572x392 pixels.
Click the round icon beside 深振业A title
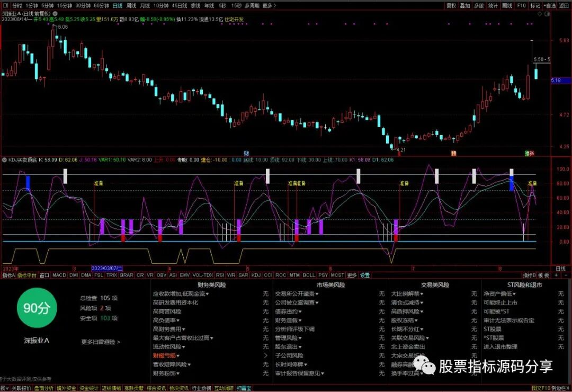(x=55, y=13)
